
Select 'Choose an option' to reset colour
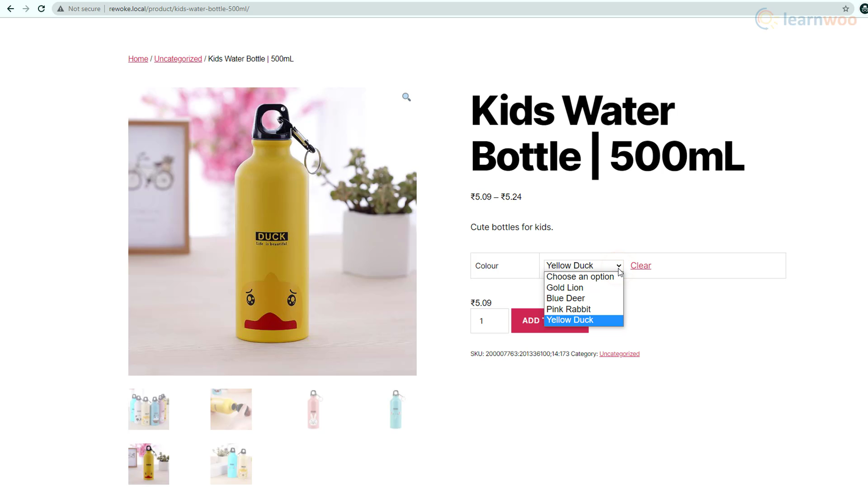(580, 277)
